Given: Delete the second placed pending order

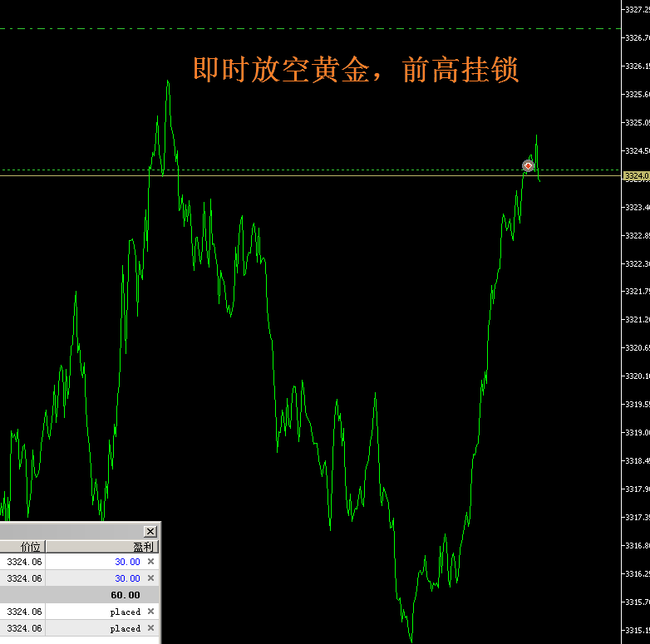Looking at the screenshot, I should click(151, 628).
